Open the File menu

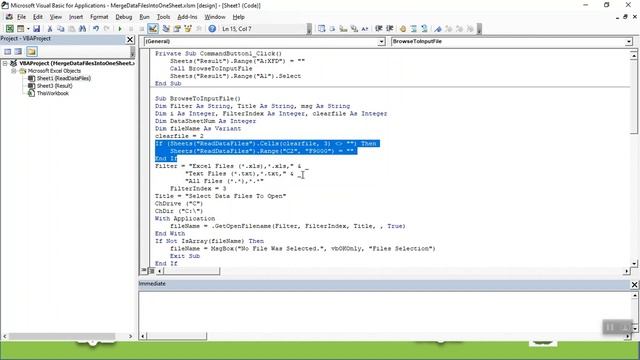21,17
